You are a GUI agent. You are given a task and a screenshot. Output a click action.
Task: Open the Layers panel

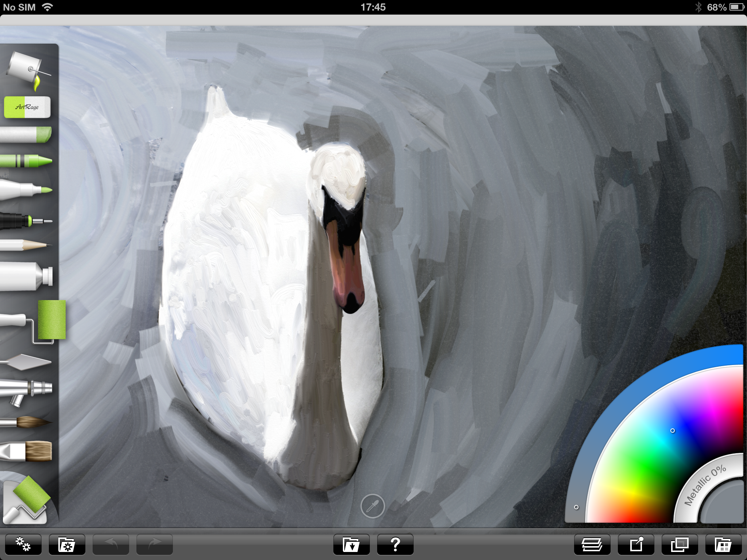(592, 545)
